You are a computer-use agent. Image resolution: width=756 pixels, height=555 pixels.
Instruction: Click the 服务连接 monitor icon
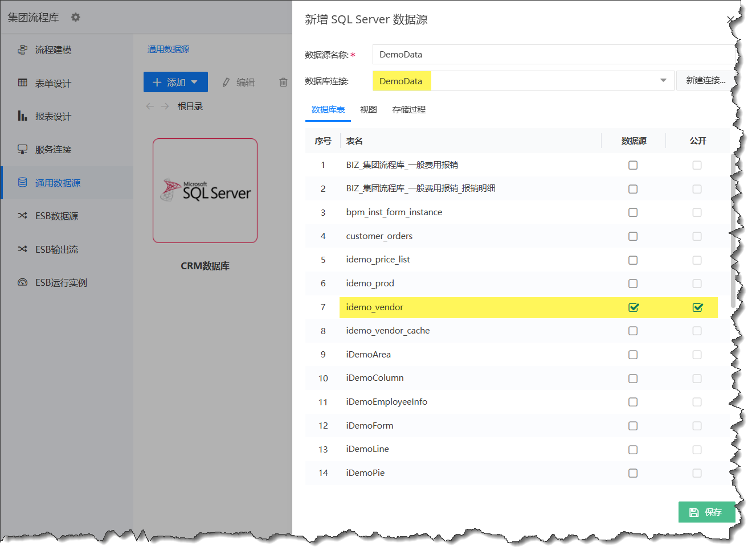[x=23, y=150]
